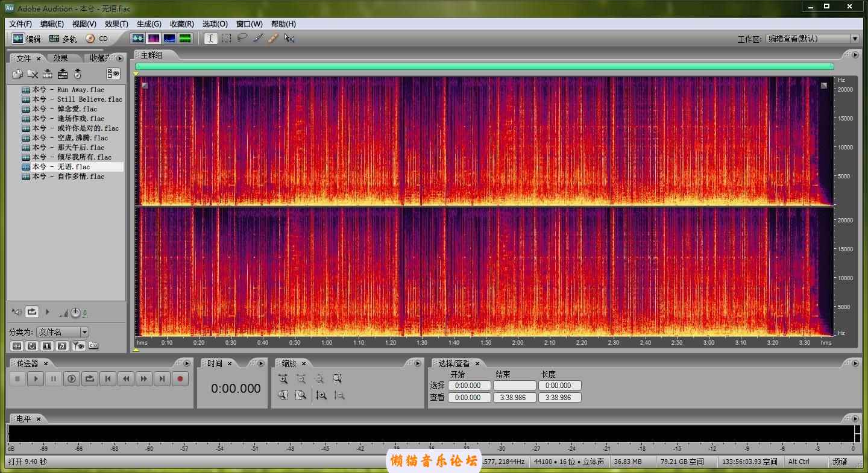Viewport: 868px width, 473px height.
Task: Click the selection end time field
Action: pos(514,386)
